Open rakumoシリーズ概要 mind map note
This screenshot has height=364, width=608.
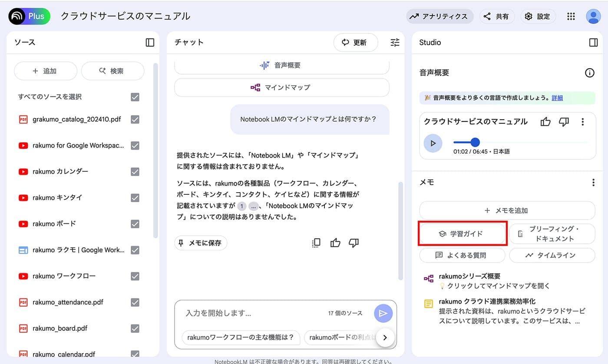[507, 281]
